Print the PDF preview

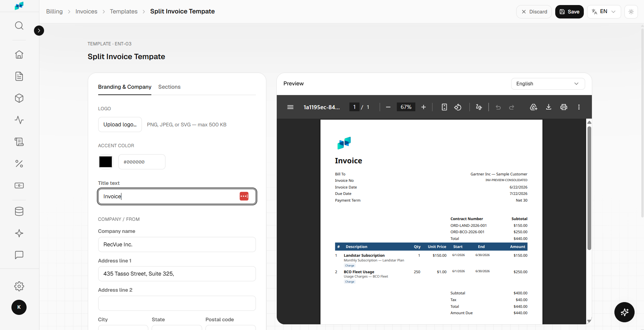564,107
